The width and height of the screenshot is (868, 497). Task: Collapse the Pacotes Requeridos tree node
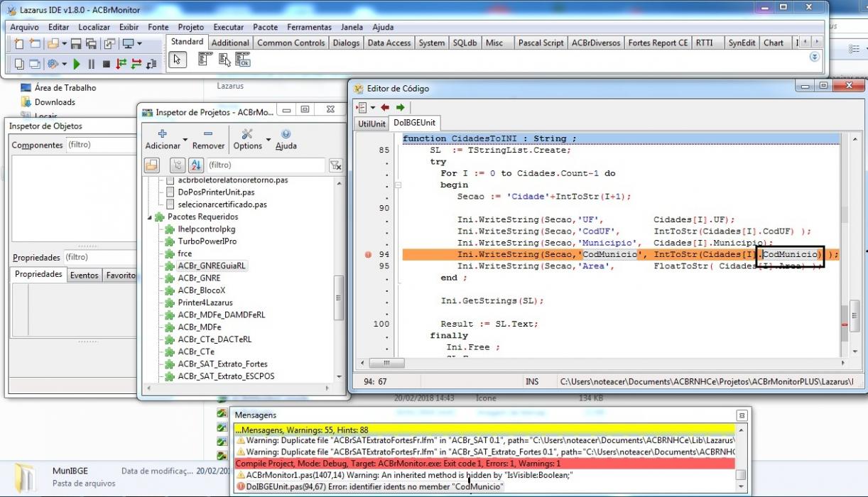(x=150, y=217)
